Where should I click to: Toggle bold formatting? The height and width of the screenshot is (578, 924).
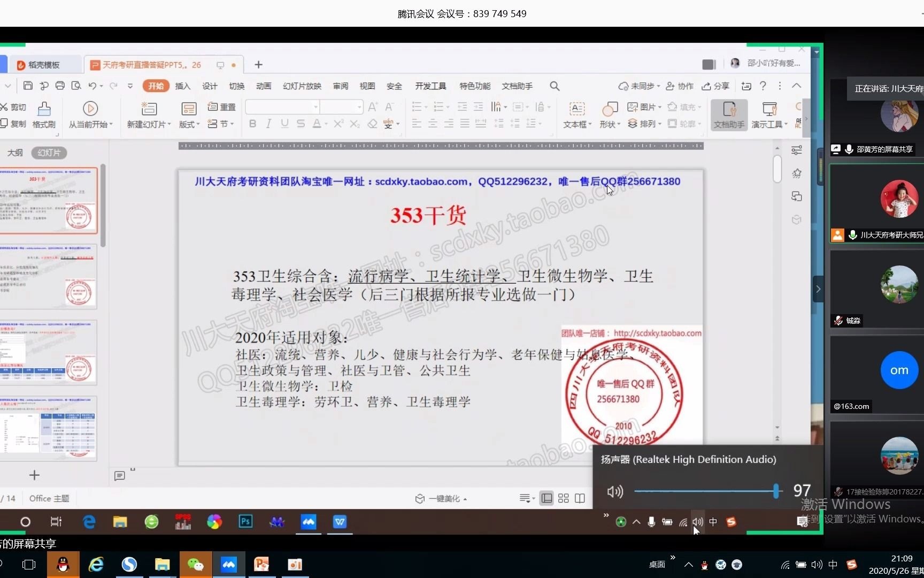click(252, 124)
